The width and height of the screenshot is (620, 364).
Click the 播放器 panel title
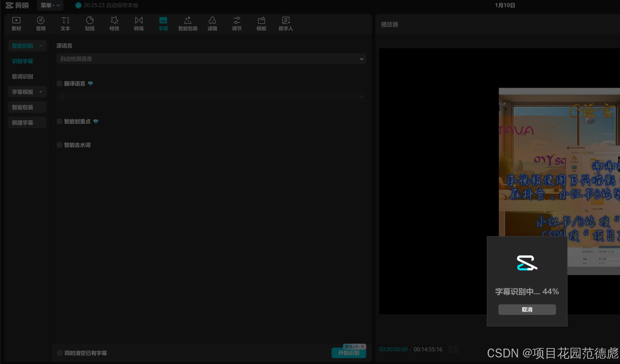[x=389, y=24]
